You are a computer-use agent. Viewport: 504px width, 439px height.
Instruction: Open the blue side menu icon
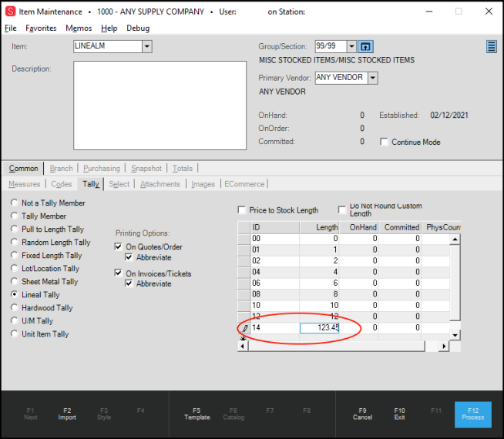tap(491, 47)
